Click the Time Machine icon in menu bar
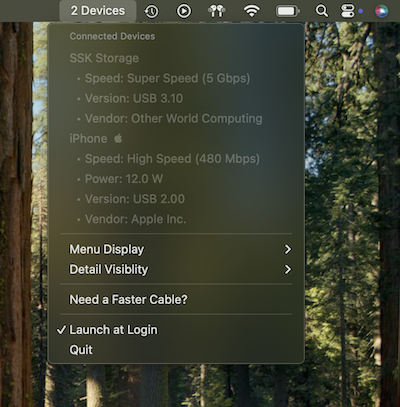400x407 pixels. [151, 11]
